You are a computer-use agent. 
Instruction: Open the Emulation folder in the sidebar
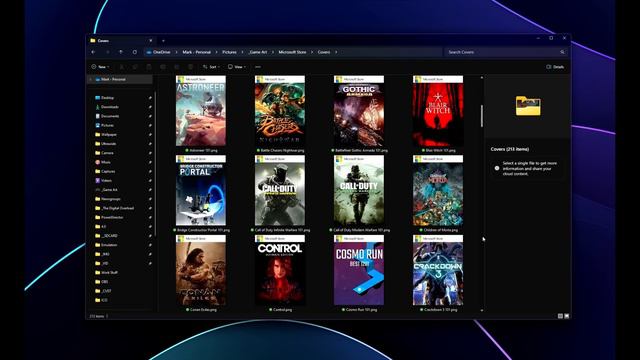[109, 245]
